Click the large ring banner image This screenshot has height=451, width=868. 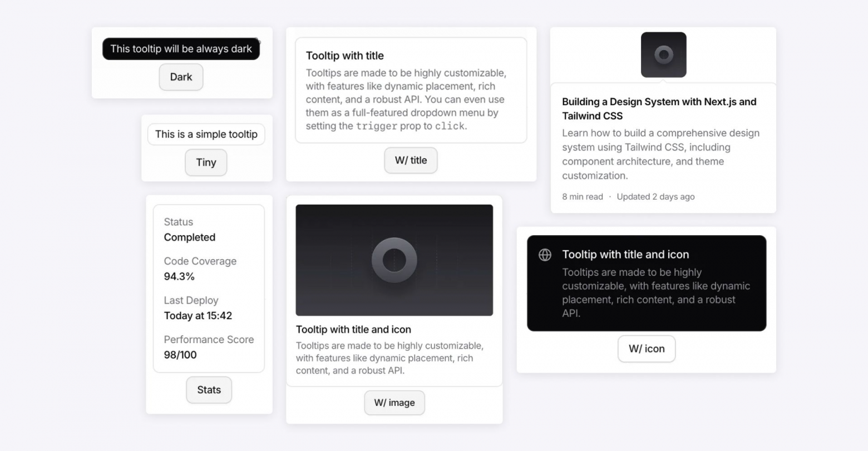(x=394, y=260)
